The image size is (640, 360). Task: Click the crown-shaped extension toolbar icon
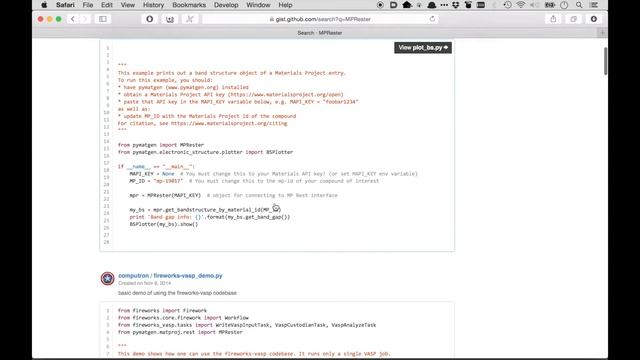pos(170,19)
